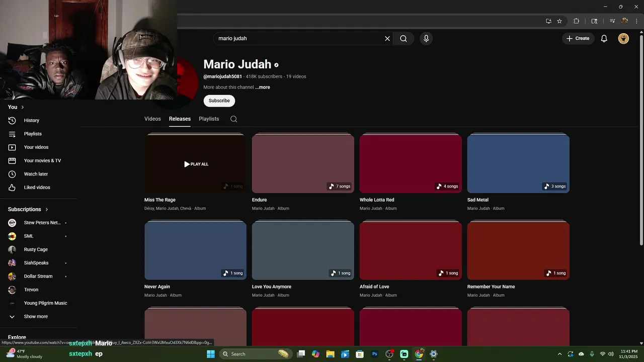644x362 pixels.
Task: Show hidden tray icons chevron
Action: (559, 354)
